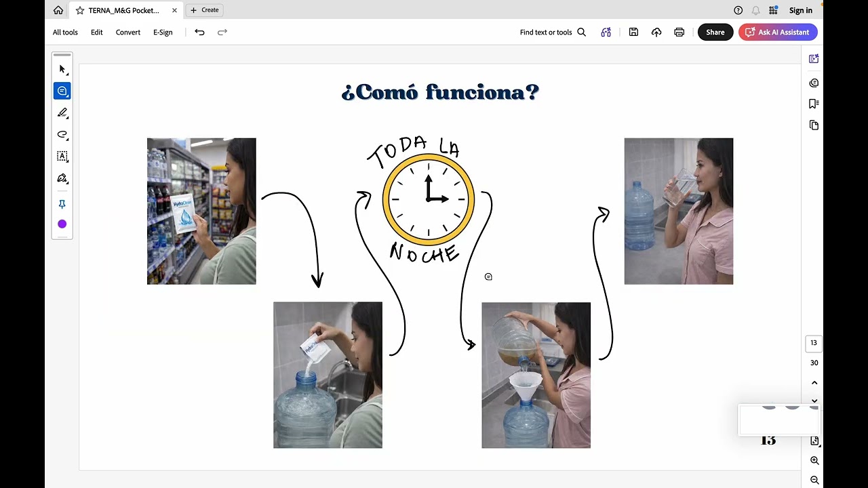Click the Create button

(x=205, y=10)
